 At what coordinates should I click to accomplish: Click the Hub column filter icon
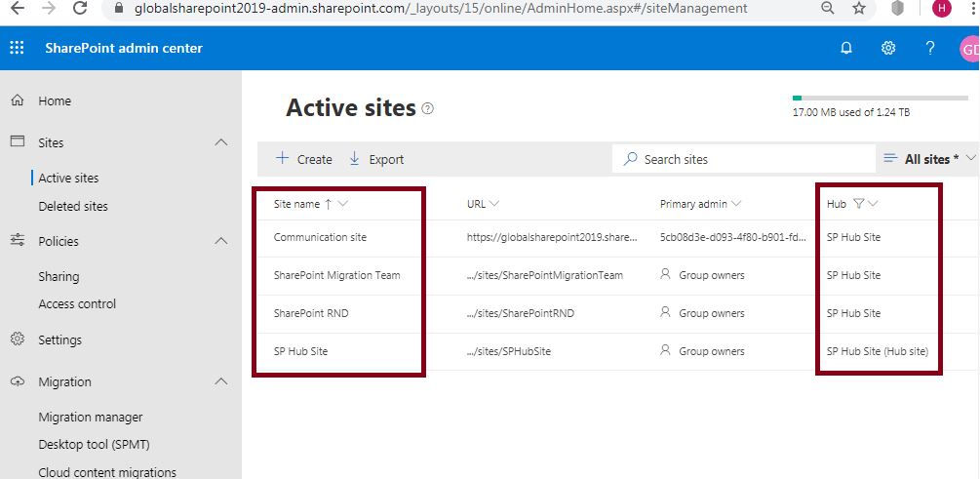tap(858, 203)
